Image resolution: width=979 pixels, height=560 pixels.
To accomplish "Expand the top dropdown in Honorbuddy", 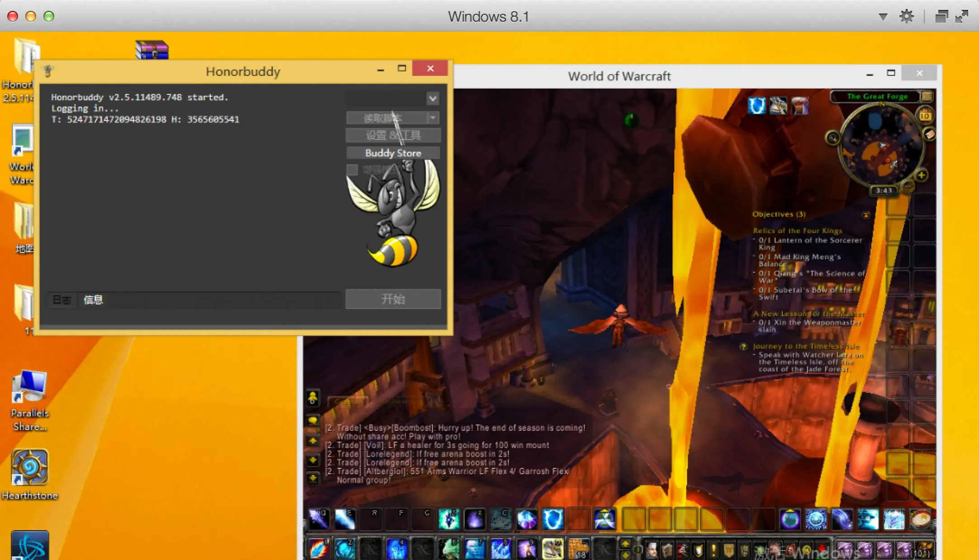I will click(433, 98).
